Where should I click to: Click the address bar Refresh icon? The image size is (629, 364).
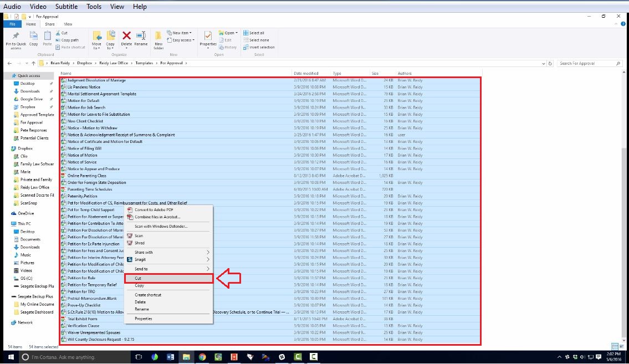(550, 63)
